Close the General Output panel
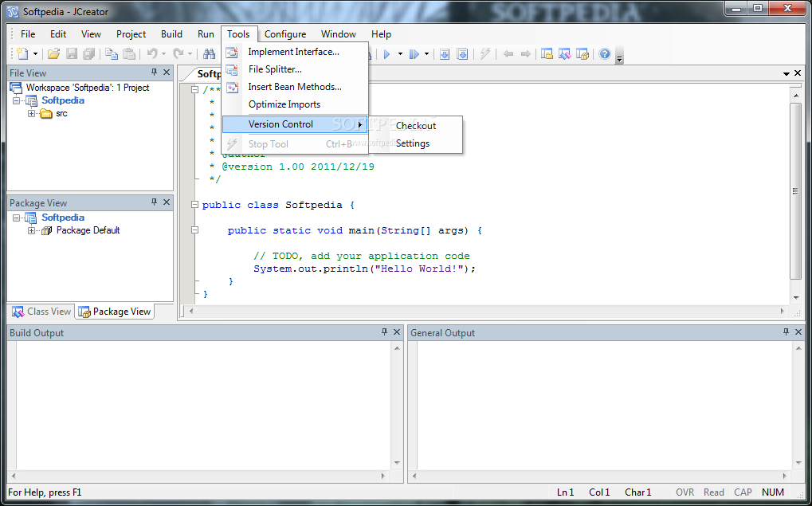 point(798,332)
